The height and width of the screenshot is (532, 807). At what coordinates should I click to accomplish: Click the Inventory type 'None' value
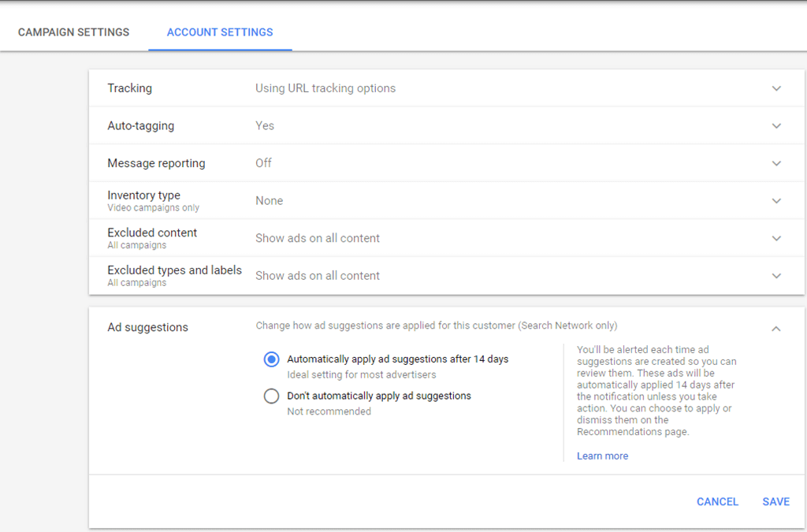269,201
